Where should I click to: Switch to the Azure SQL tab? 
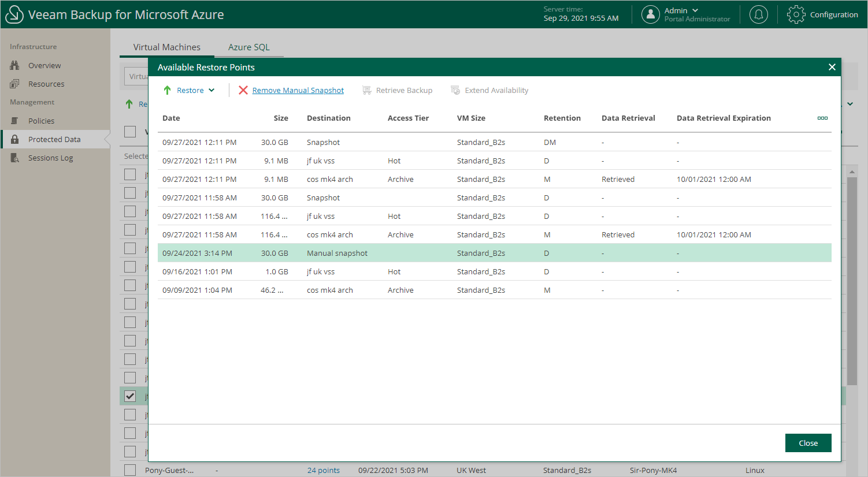[249, 47]
